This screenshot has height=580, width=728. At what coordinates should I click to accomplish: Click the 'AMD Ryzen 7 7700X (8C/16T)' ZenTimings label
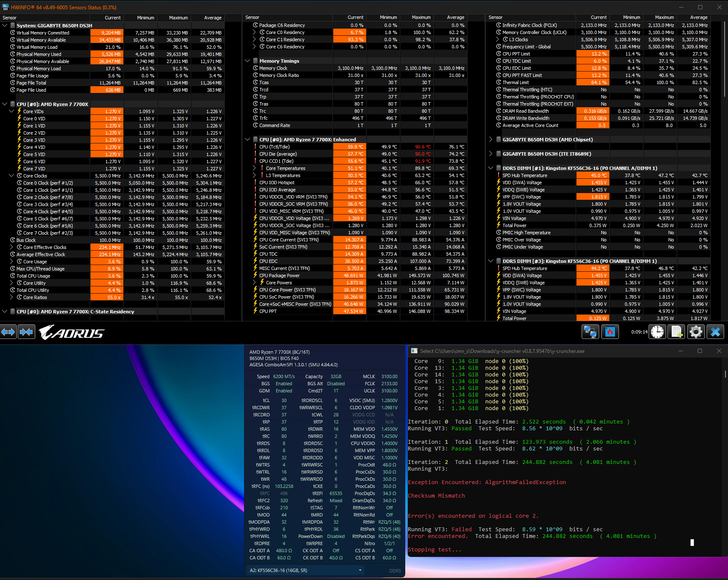[x=279, y=352]
